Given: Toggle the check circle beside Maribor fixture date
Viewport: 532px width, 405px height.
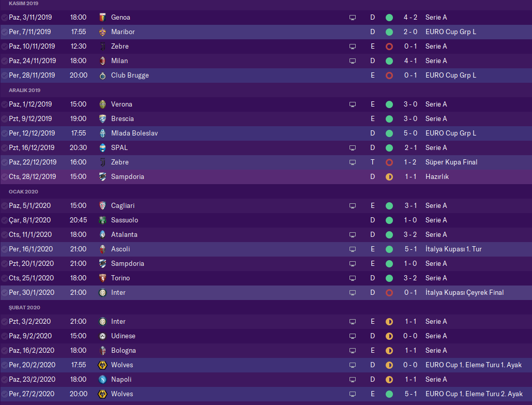Looking at the screenshot, I should pos(4,32).
